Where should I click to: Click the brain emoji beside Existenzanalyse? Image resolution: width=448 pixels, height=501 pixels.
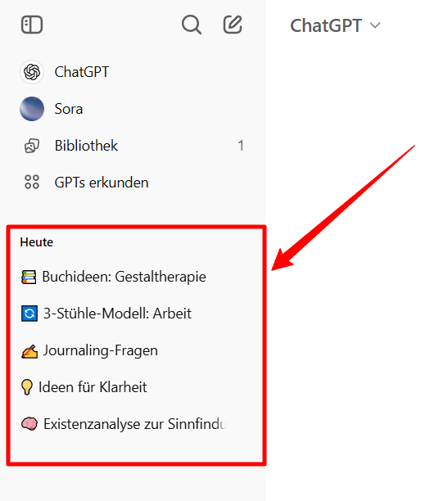(x=29, y=424)
